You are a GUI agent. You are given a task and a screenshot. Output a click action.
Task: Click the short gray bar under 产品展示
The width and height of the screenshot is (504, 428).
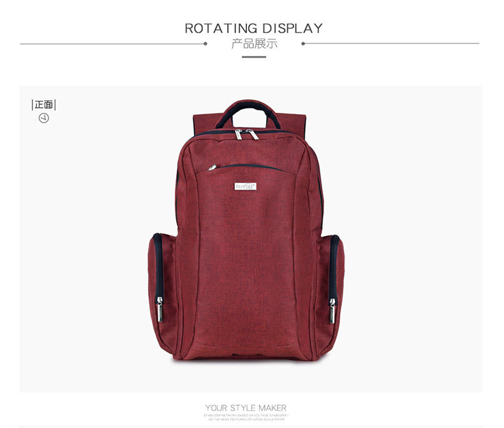254,57
